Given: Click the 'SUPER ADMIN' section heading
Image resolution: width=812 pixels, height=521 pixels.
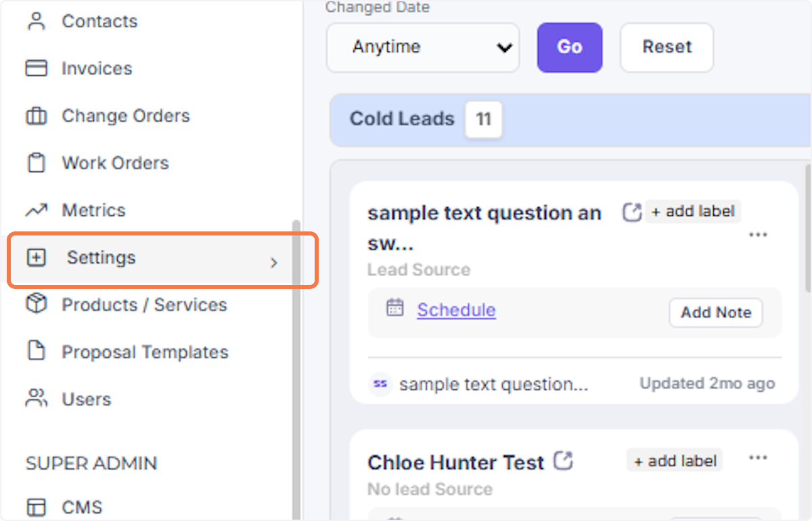Looking at the screenshot, I should point(91,463).
